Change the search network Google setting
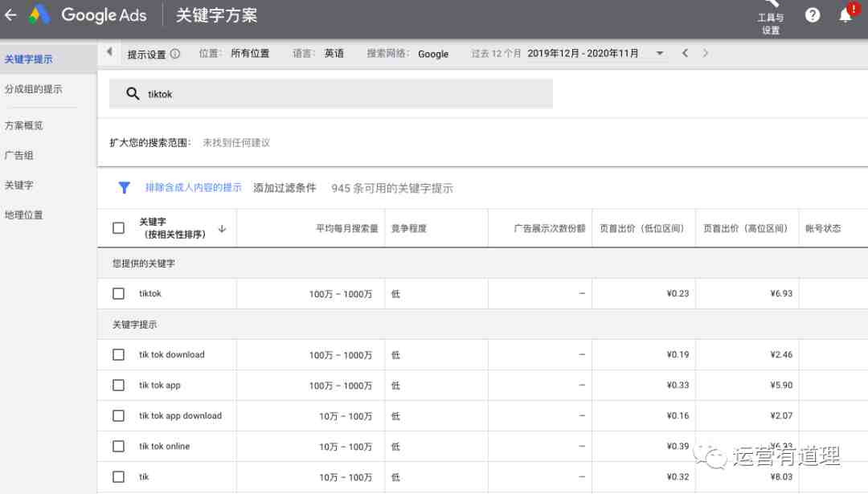 [x=433, y=54]
